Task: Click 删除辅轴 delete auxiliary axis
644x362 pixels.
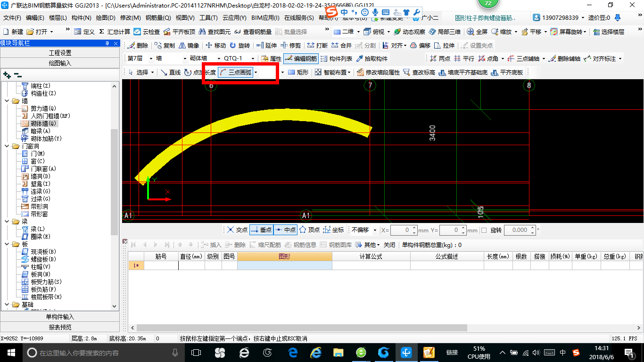Action: pos(564,59)
